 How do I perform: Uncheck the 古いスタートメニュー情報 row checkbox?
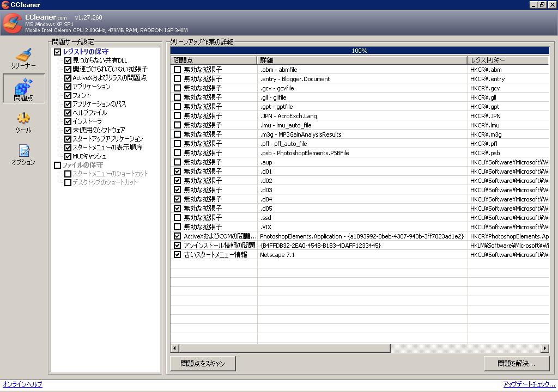click(177, 254)
